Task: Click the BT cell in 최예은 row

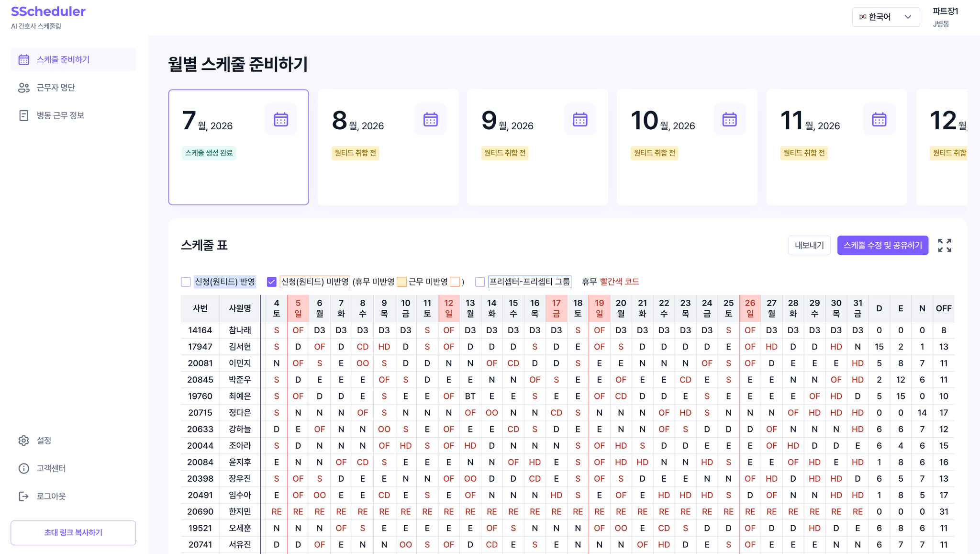Action: tap(470, 396)
